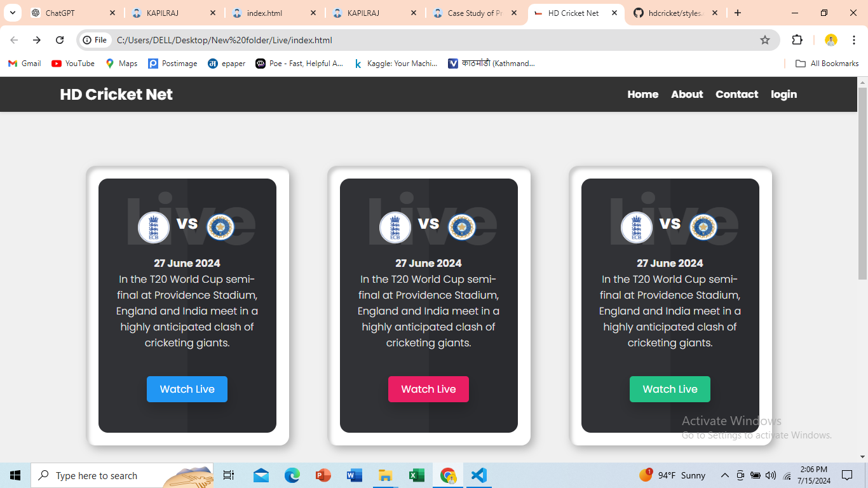Click the green Watch Live button

tap(670, 389)
